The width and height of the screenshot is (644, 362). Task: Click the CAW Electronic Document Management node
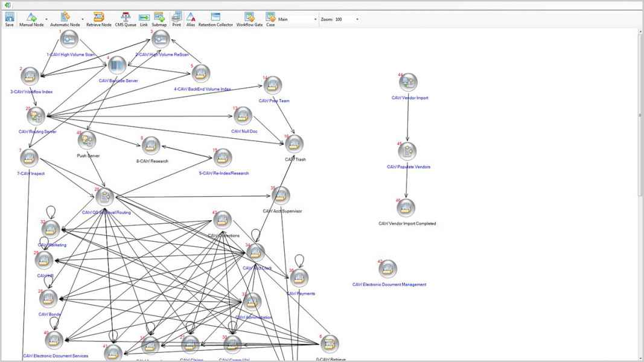387,269
